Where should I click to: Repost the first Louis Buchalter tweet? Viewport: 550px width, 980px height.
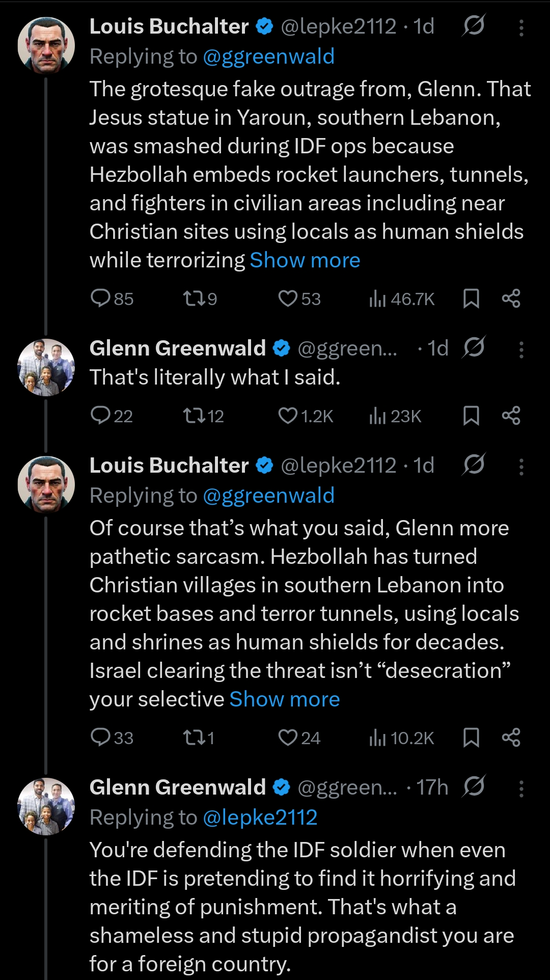(200, 298)
